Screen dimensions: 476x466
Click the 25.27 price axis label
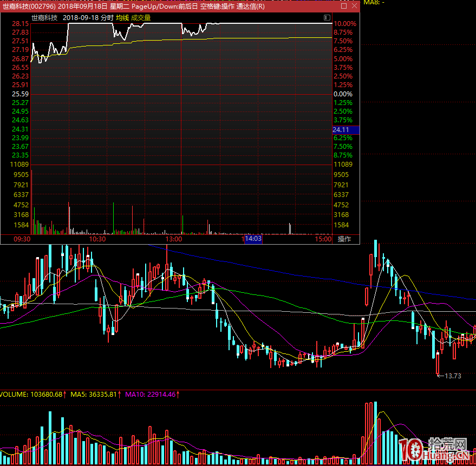coord(21,103)
